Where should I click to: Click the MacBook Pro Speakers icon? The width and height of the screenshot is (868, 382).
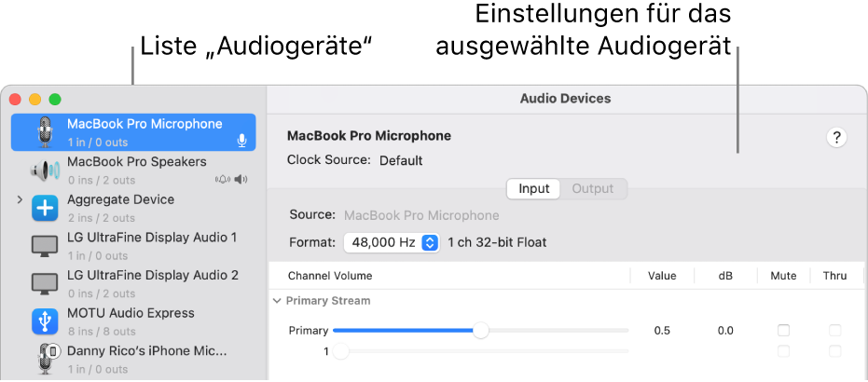pos(46,171)
